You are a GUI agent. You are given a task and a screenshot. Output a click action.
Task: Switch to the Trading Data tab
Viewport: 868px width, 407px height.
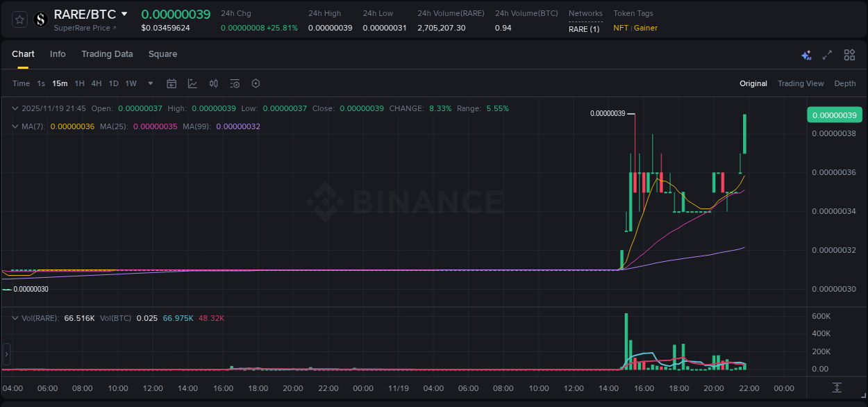point(107,54)
